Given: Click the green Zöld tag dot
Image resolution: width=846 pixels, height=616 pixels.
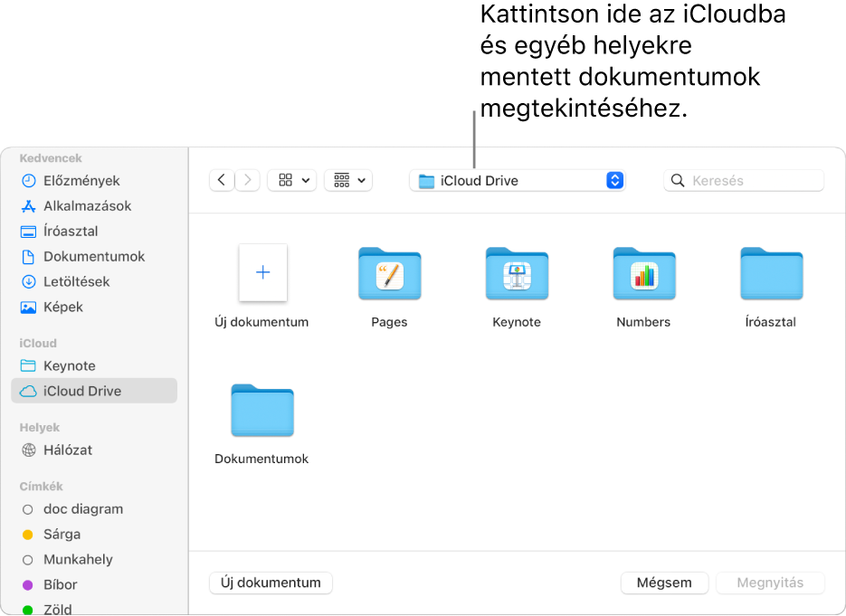Looking at the screenshot, I should click(27, 610).
